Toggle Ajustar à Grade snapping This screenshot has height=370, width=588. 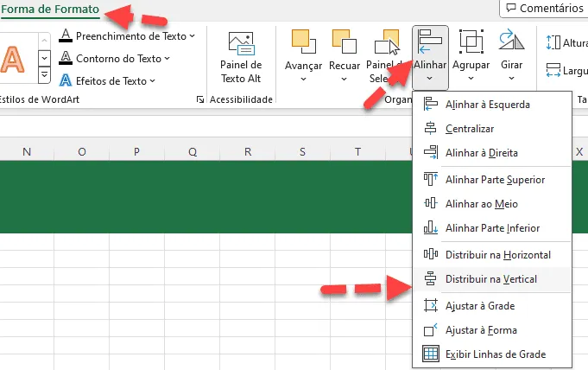click(492, 306)
